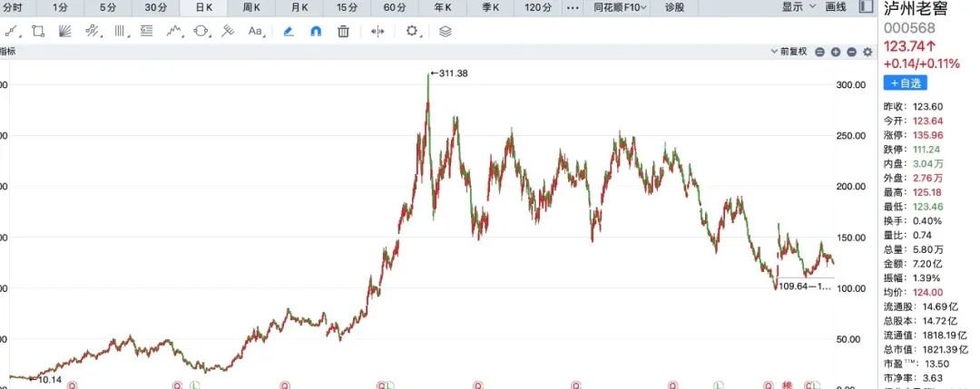980x389 pixels.
Task: Open chart settings gear beside 前复权
Action: click(x=867, y=53)
